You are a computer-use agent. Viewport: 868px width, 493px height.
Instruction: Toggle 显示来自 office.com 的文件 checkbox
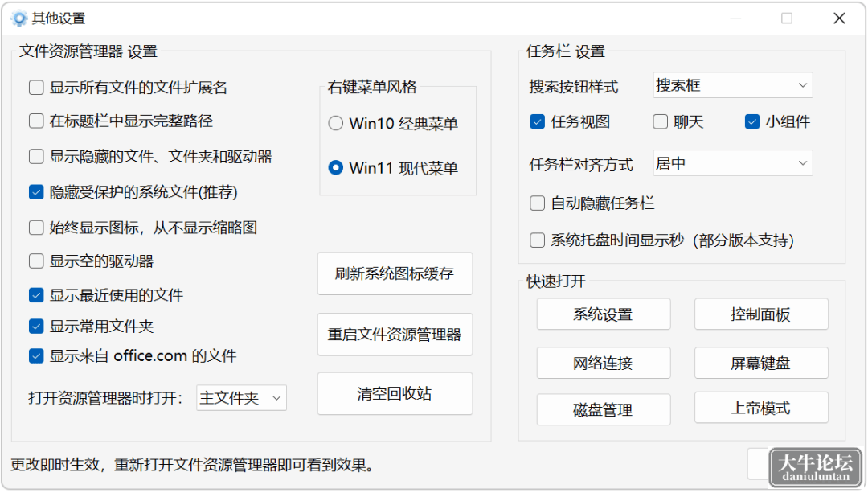[36, 355]
